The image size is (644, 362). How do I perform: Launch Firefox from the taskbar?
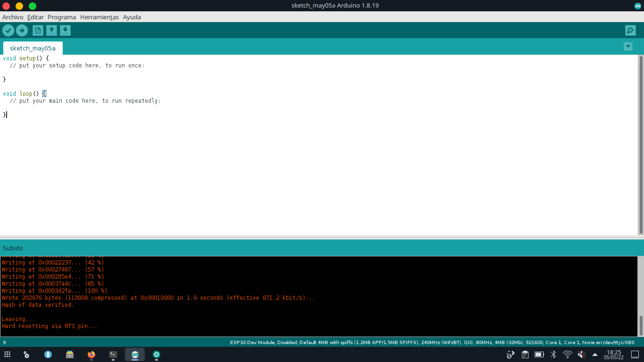pos(91,354)
